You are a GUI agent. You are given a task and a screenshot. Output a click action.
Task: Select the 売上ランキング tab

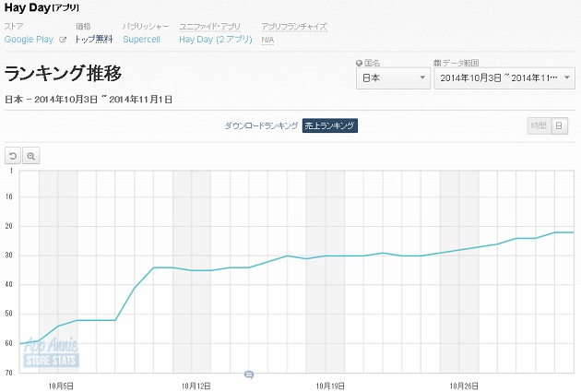[330, 125]
